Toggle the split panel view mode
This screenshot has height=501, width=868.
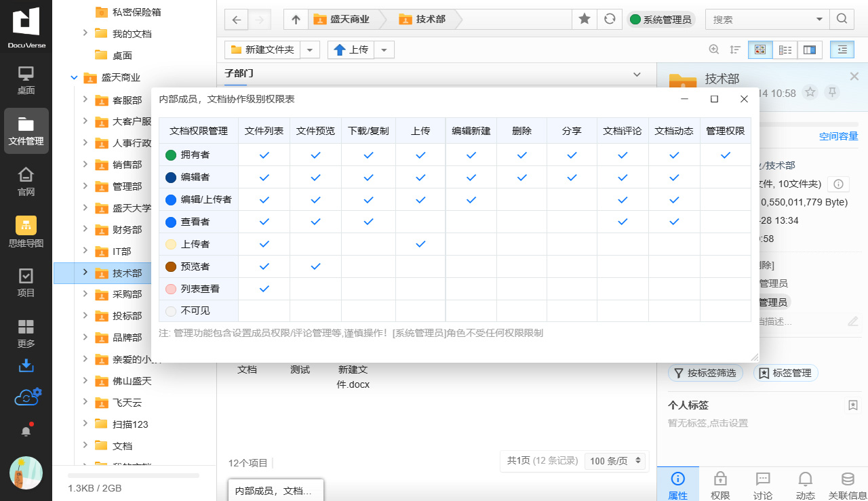(x=810, y=49)
